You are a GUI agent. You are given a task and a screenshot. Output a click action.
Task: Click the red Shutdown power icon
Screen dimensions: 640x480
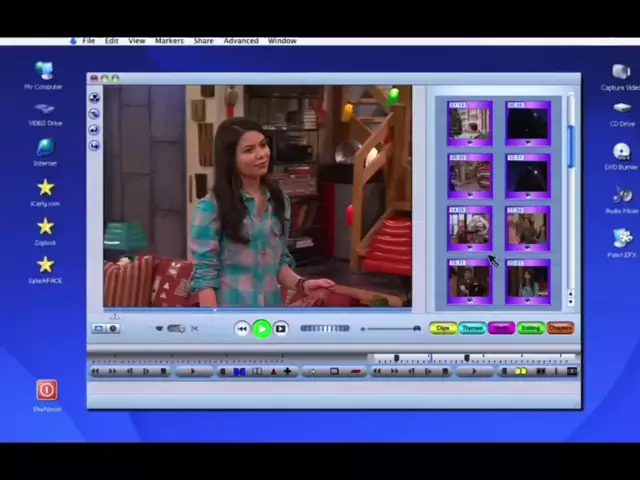pyautogui.click(x=47, y=390)
